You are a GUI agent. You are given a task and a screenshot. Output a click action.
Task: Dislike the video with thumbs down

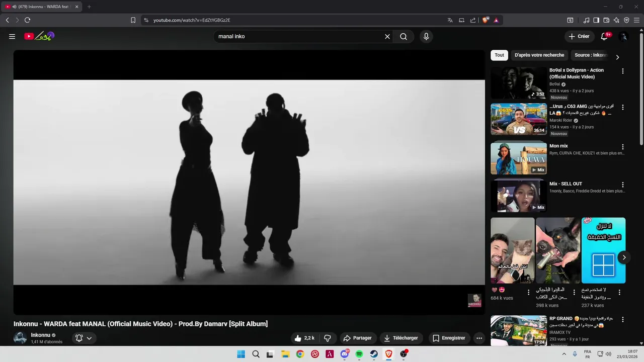point(328,338)
